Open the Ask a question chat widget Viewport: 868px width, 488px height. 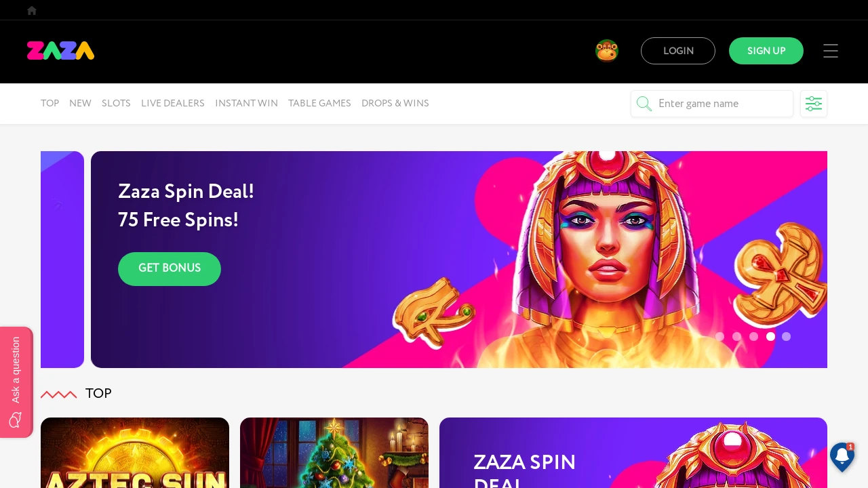[16, 382]
